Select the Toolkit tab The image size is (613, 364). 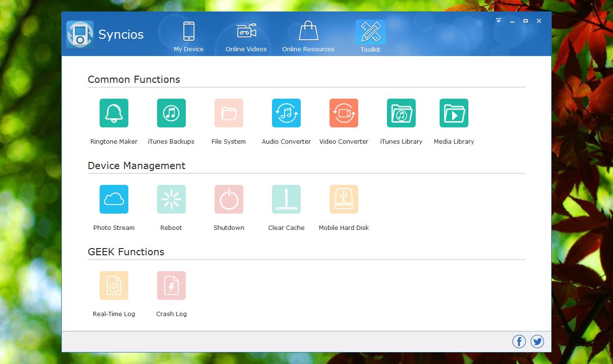coord(371,36)
